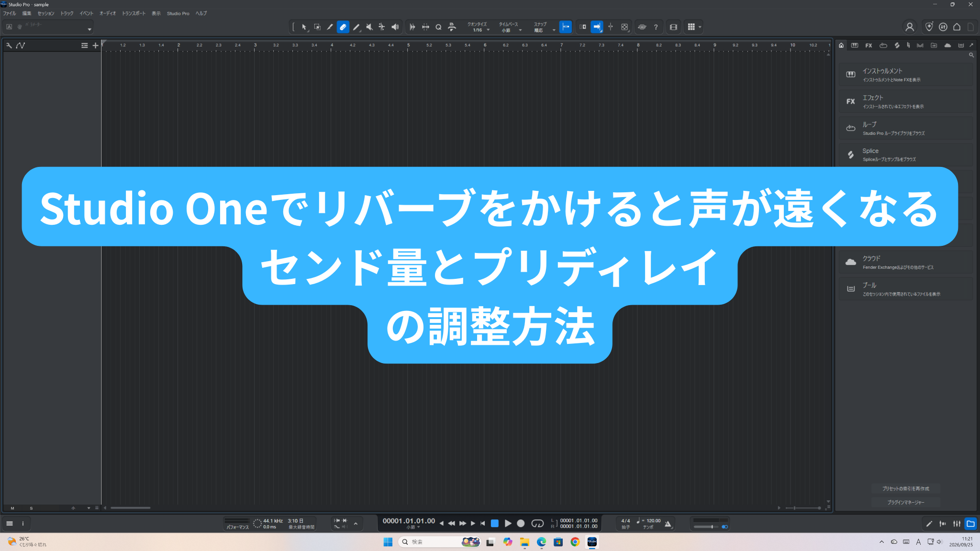The height and width of the screenshot is (551, 980).
Task: Select the Range tool
Action: pos(317,27)
